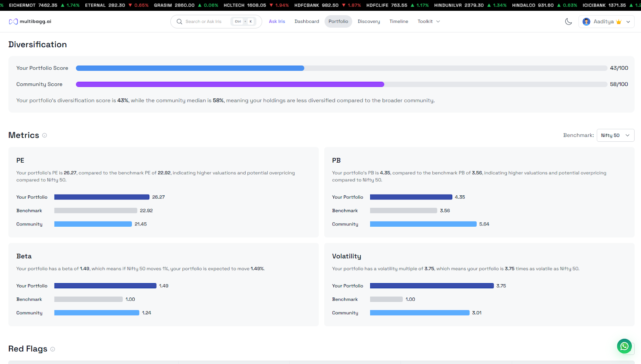Open the Red Flags info icon
This screenshot has height=364, width=641.
tap(52, 349)
